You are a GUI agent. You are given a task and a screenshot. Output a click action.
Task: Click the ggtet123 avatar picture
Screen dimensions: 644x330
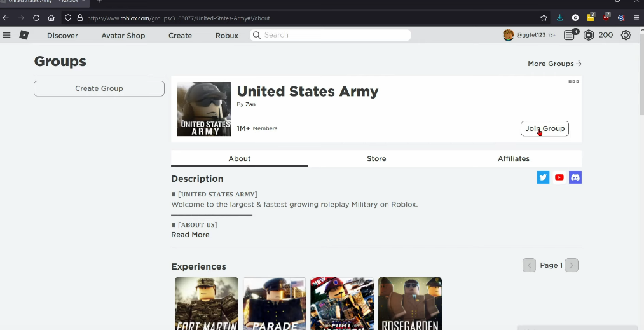pos(509,35)
